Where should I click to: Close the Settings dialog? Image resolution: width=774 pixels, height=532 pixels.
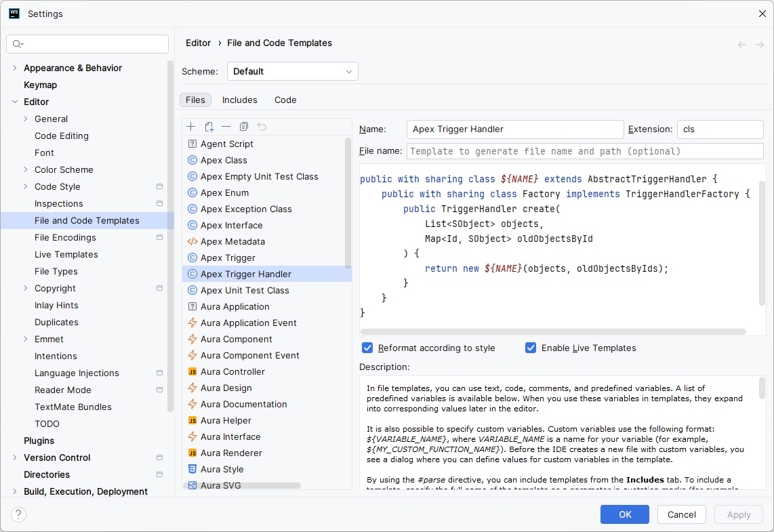(x=762, y=14)
